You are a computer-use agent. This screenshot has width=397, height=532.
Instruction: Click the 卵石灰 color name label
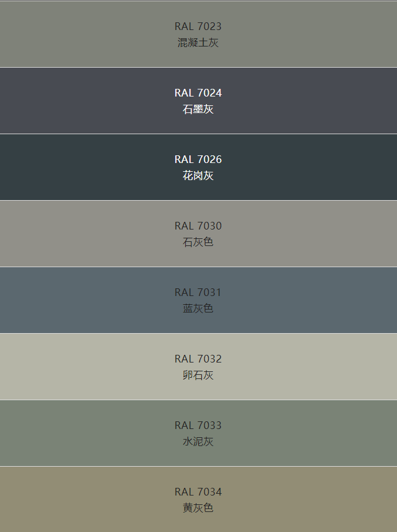tap(198, 375)
